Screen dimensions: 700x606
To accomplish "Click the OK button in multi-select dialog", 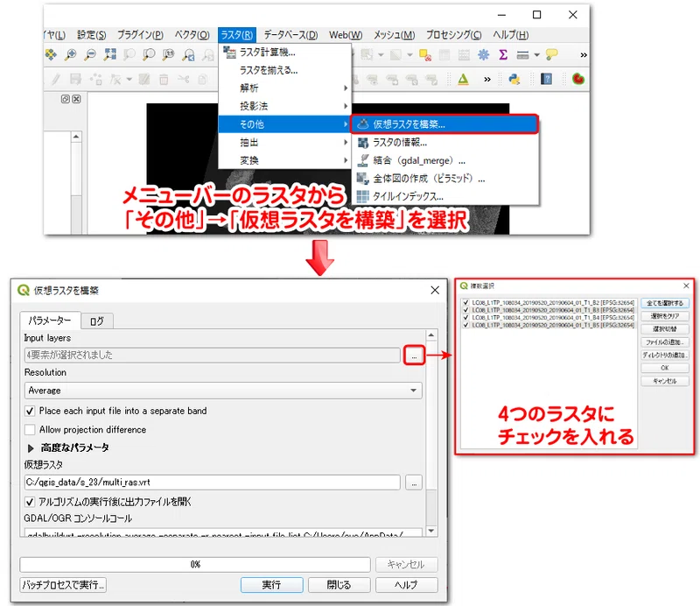I will point(665,368).
